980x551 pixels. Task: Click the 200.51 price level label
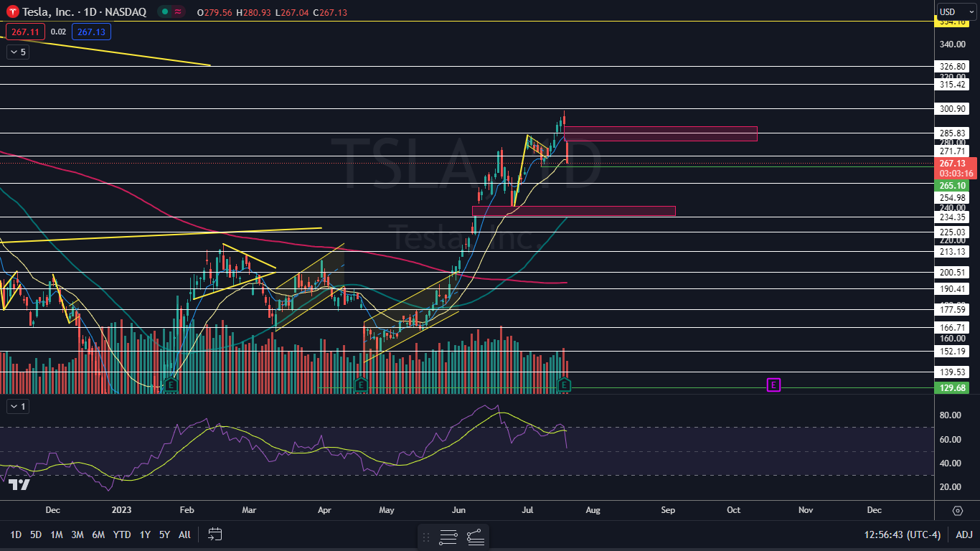coord(953,273)
